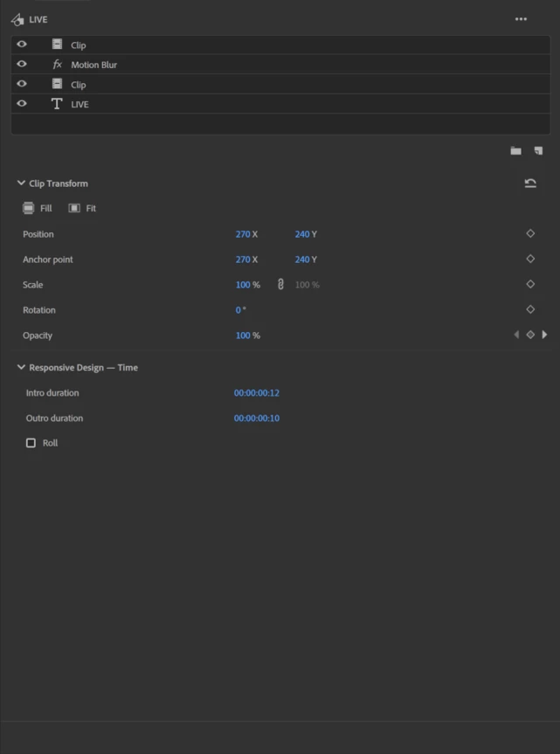Image resolution: width=560 pixels, height=754 pixels.
Task: Click the Outro duration timecode 00:00:00:10
Action: point(257,419)
